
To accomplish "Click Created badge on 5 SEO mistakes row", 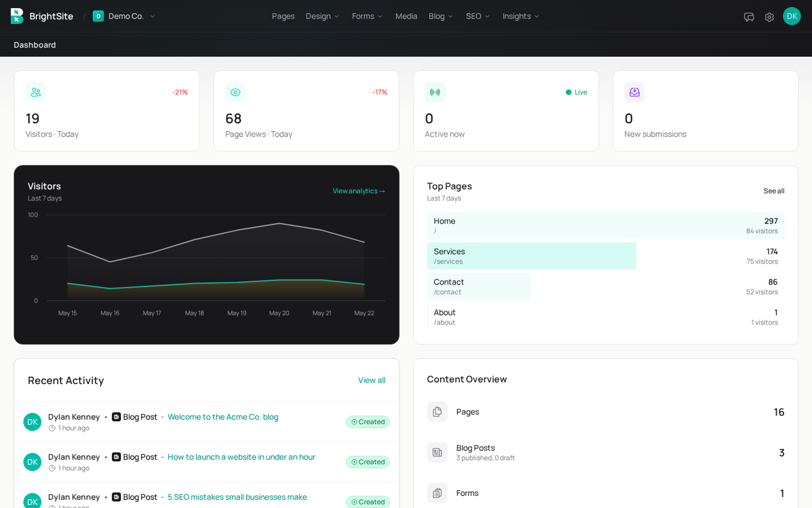I will coord(368,502).
